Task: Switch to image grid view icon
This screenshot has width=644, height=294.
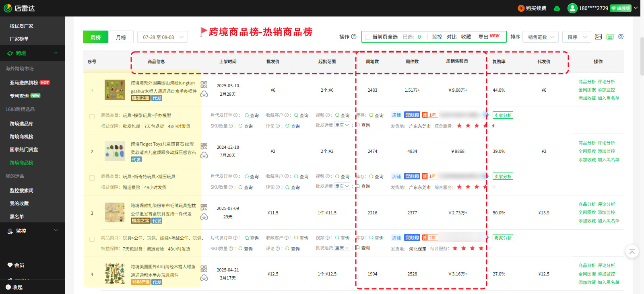Action: click(x=598, y=37)
